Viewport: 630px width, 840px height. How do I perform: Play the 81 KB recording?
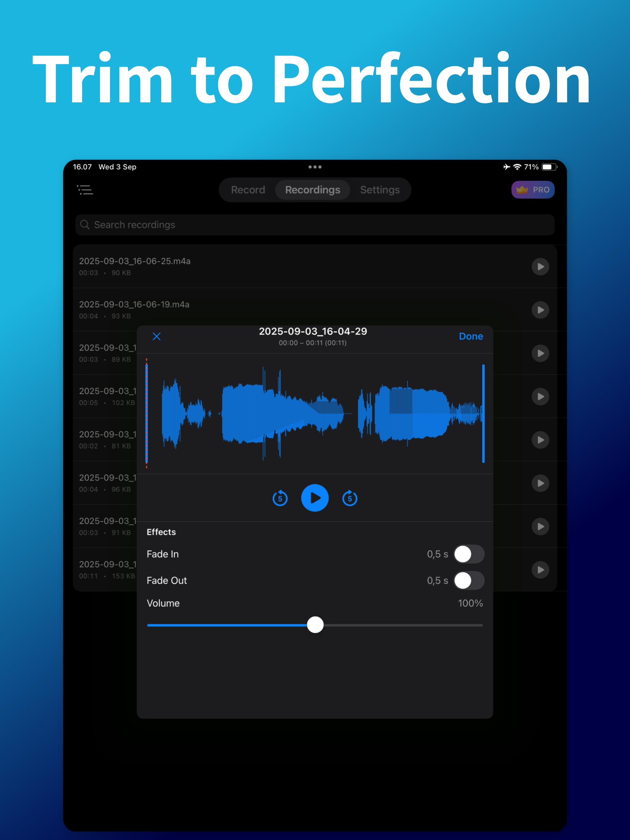540,440
